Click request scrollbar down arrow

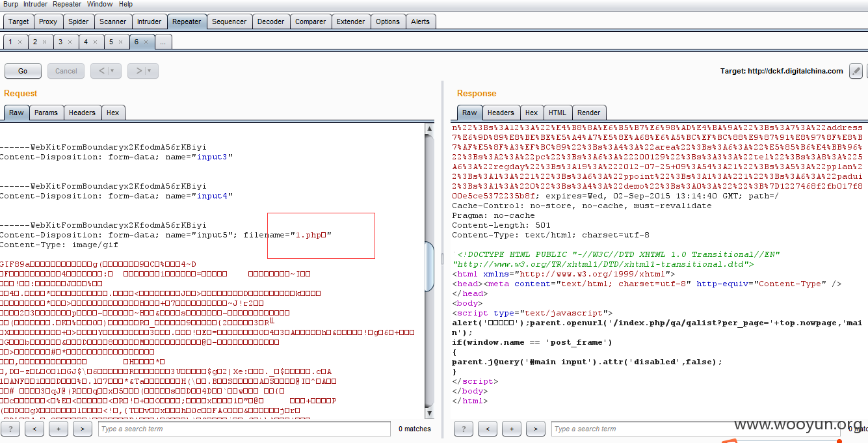click(x=429, y=413)
